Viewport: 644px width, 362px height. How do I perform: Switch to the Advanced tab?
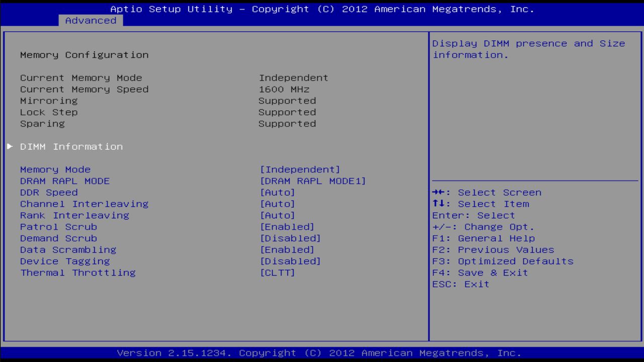click(91, 21)
